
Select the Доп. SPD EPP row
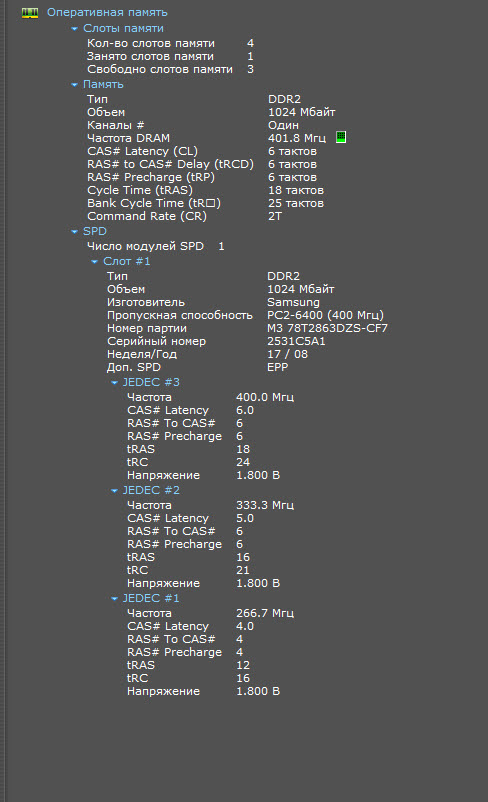point(197,367)
